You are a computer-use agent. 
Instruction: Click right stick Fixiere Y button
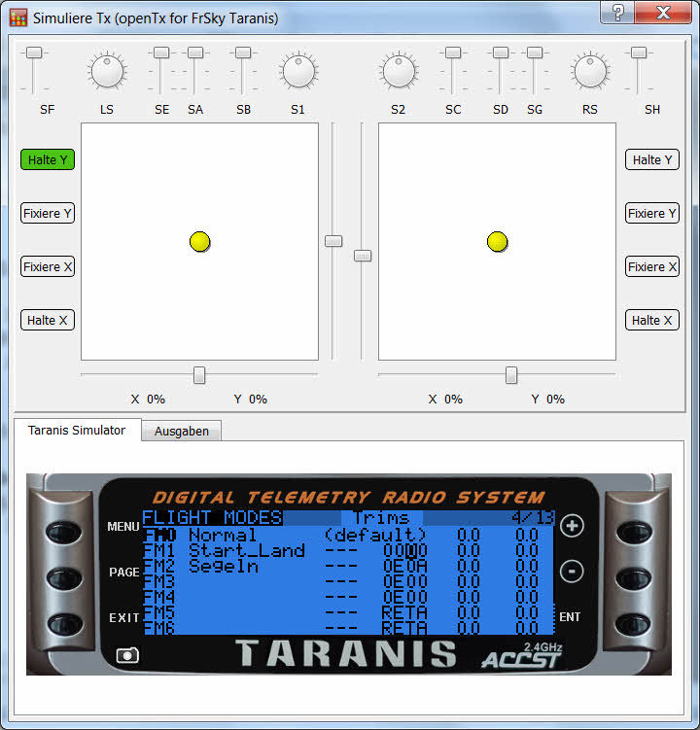point(652,213)
